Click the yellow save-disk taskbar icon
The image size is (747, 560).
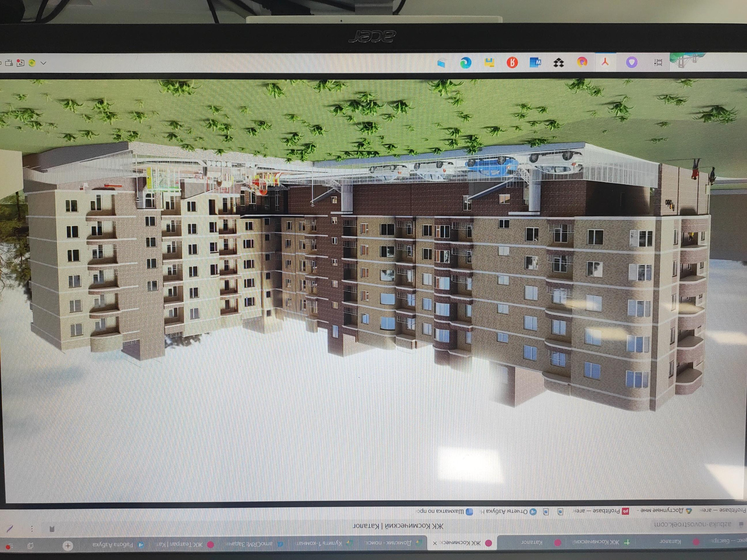click(489, 63)
